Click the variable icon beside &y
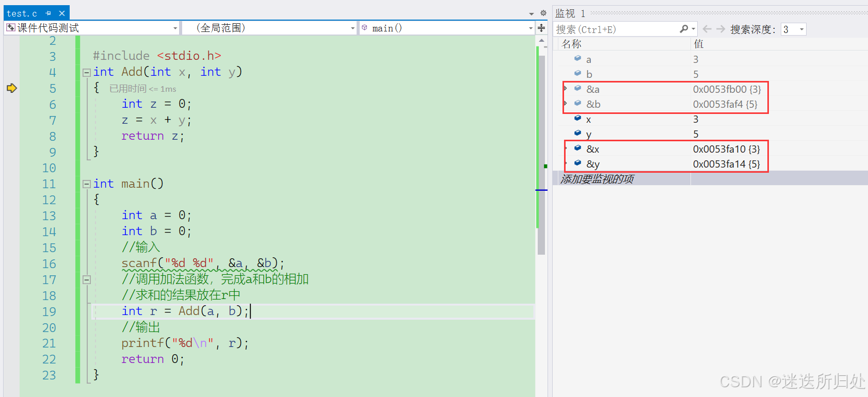868x397 pixels. coord(578,163)
